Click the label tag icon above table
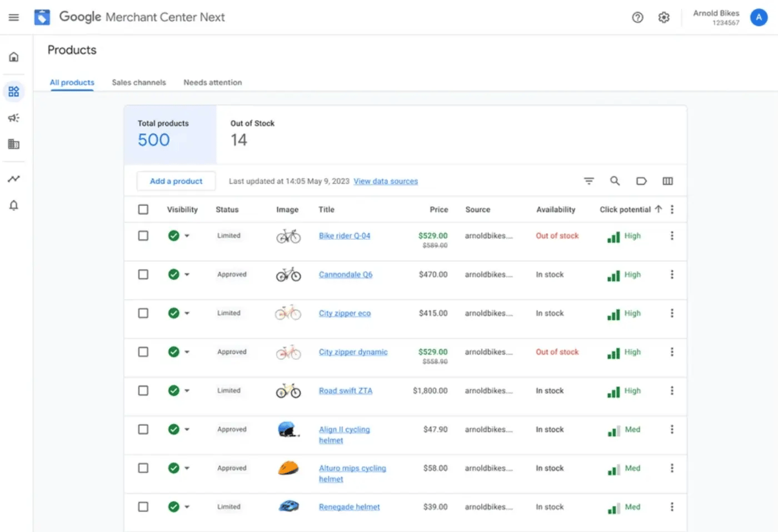 [641, 181]
